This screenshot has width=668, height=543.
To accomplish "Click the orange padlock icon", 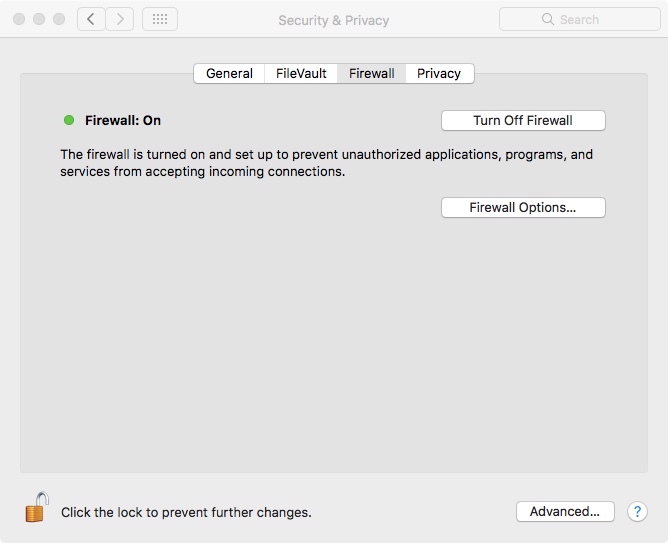I will pyautogui.click(x=36, y=508).
